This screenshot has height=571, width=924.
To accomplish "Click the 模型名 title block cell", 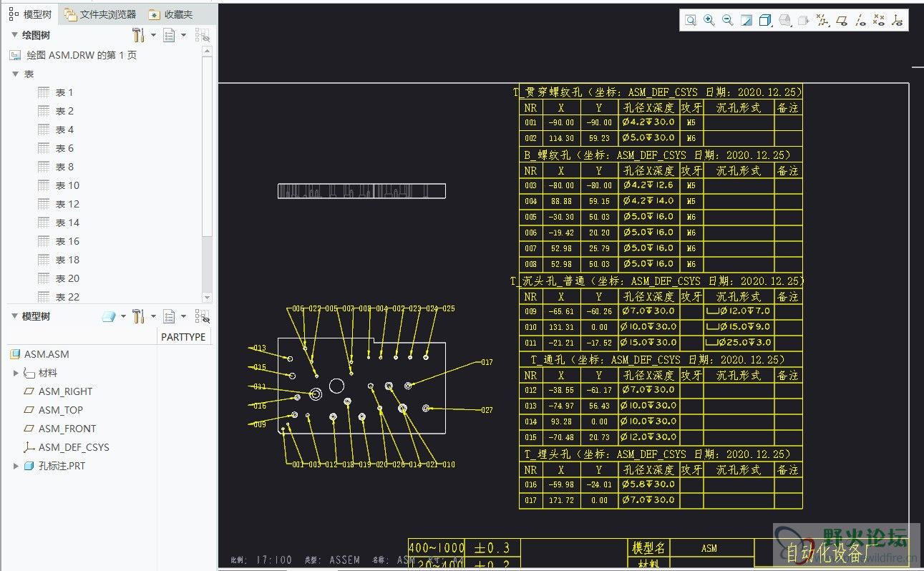I will point(649,548).
